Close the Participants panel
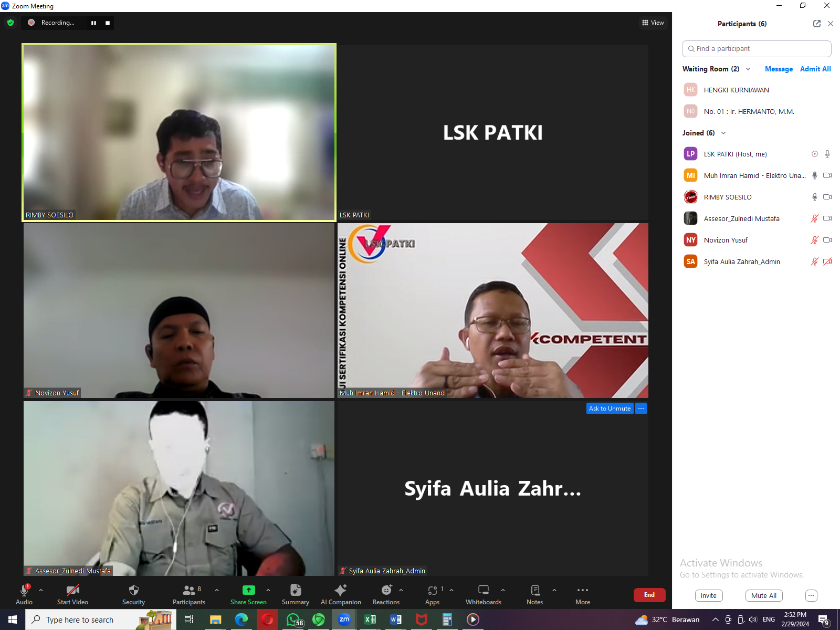Viewport: 840px width, 630px height. point(831,24)
